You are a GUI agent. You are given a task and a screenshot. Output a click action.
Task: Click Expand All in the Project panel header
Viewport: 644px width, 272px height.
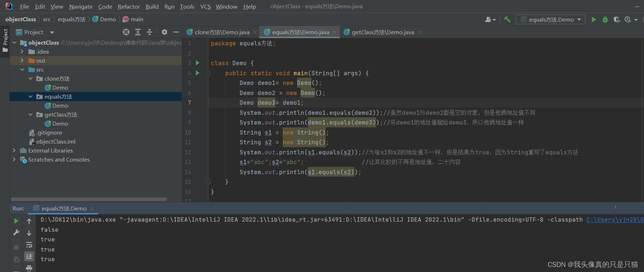[x=138, y=32]
